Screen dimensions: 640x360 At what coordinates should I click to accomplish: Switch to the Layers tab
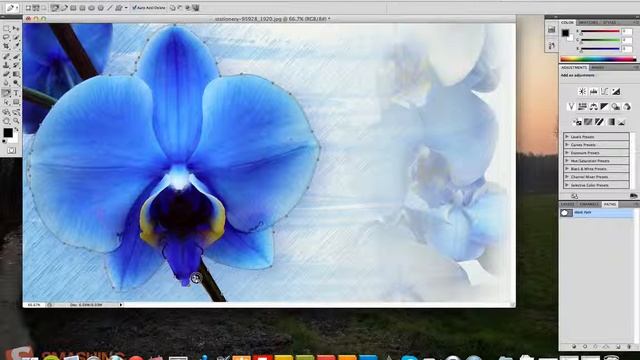point(567,204)
